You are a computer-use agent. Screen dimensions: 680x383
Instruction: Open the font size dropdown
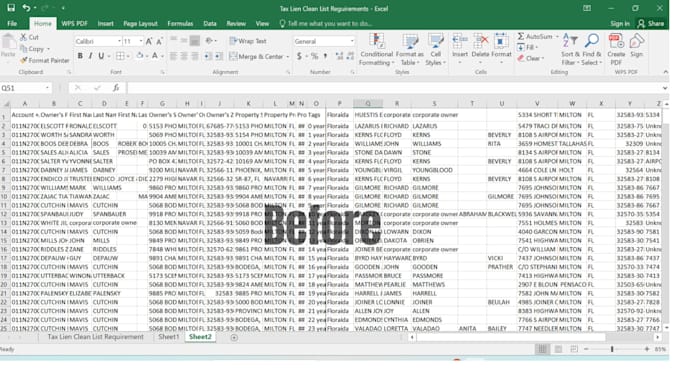click(x=141, y=41)
